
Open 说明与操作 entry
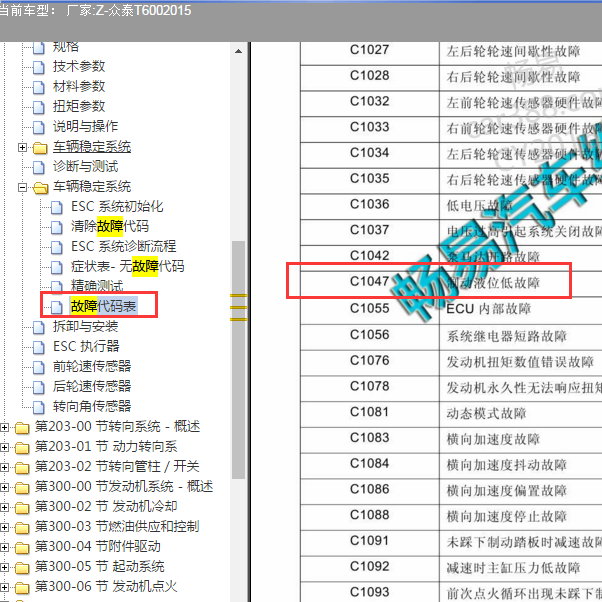(86, 126)
